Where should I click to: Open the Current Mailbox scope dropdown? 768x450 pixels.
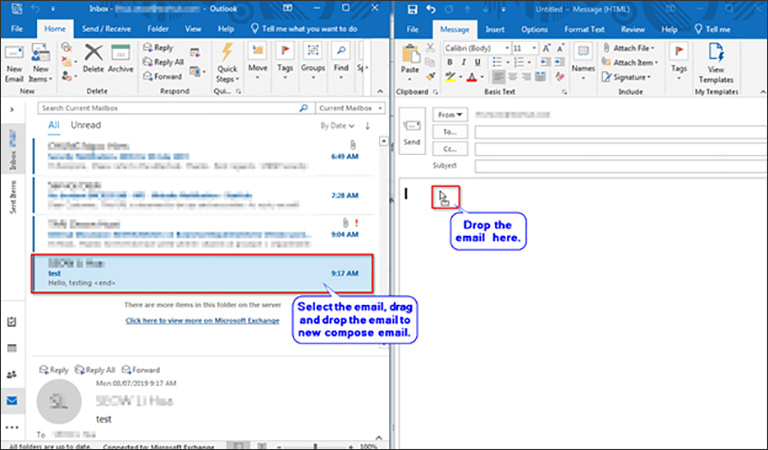(x=350, y=108)
